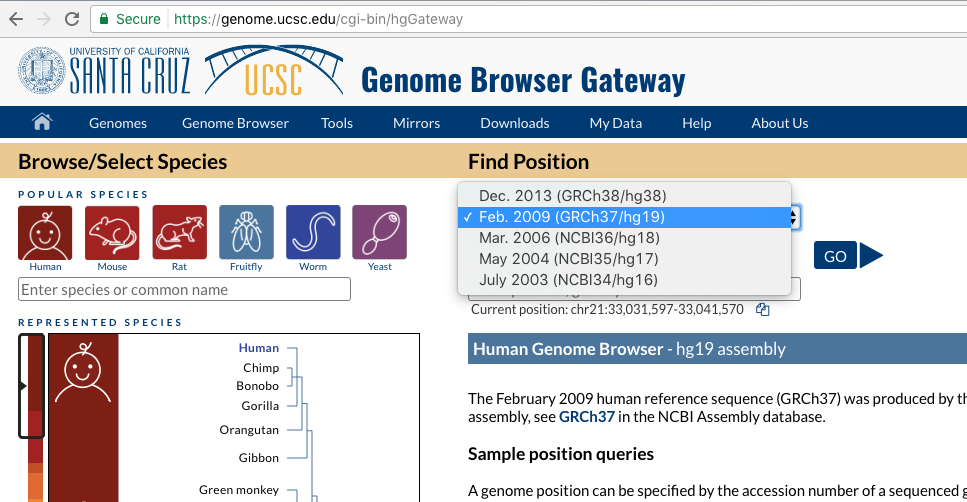Select the Worm species icon
The width and height of the screenshot is (967, 502).
(313, 232)
